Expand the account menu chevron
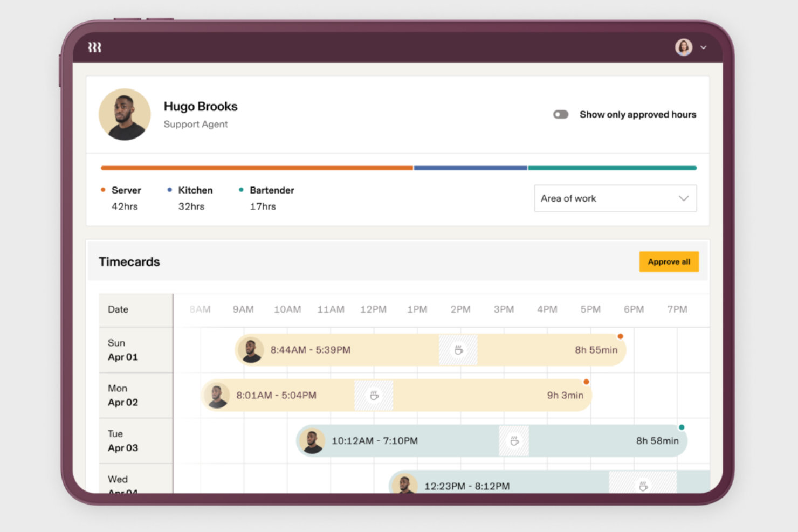 click(x=703, y=47)
